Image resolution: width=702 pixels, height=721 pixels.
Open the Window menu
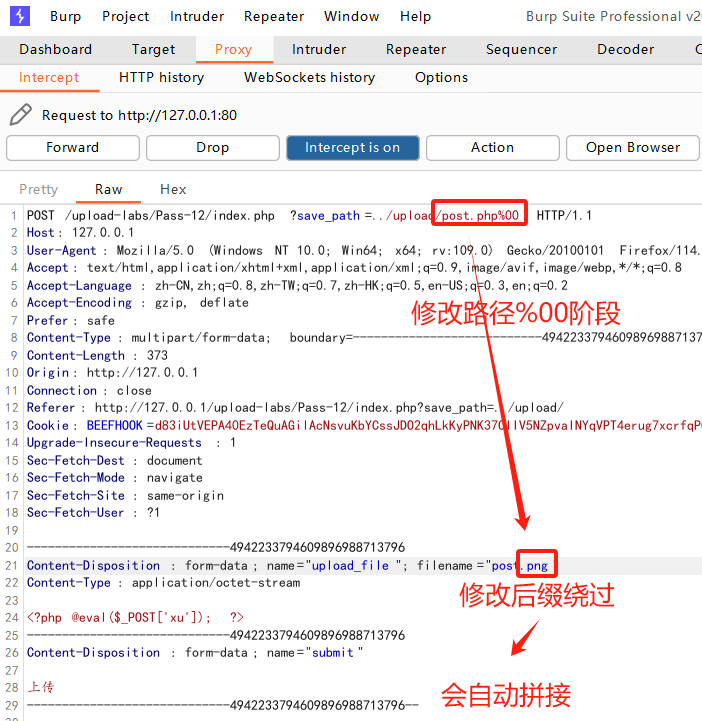point(352,17)
